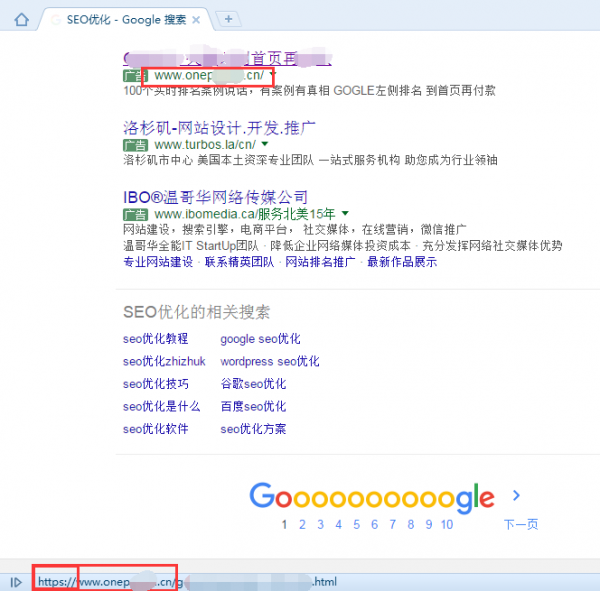Image resolution: width=600 pixels, height=591 pixels.
Task: Click the 广告 badge beside www.turbos.la
Action: click(136, 144)
